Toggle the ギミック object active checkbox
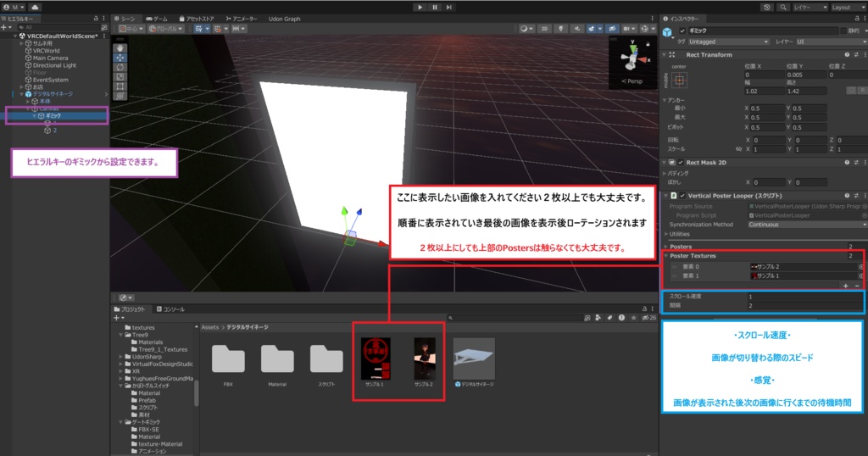 (x=682, y=31)
